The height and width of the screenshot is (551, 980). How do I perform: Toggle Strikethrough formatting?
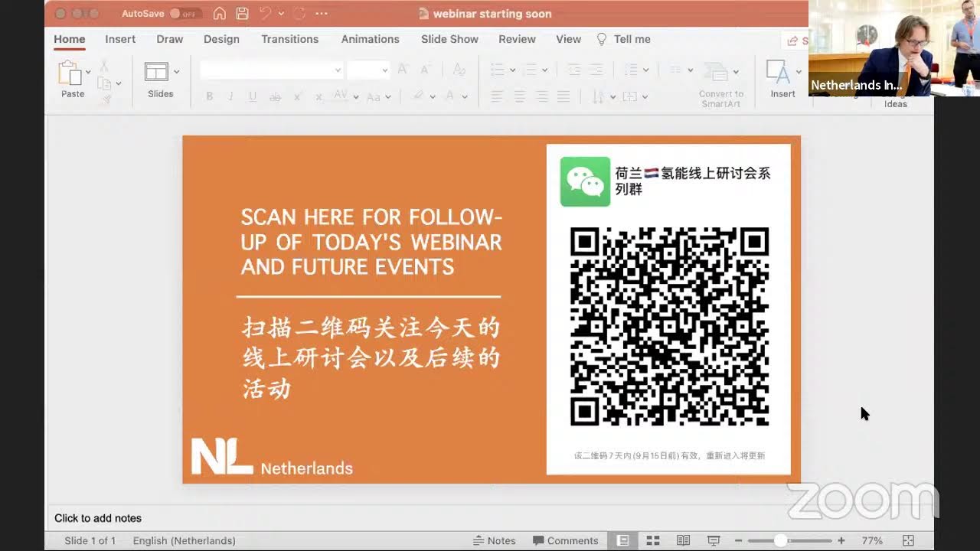pyautogui.click(x=275, y=96)
